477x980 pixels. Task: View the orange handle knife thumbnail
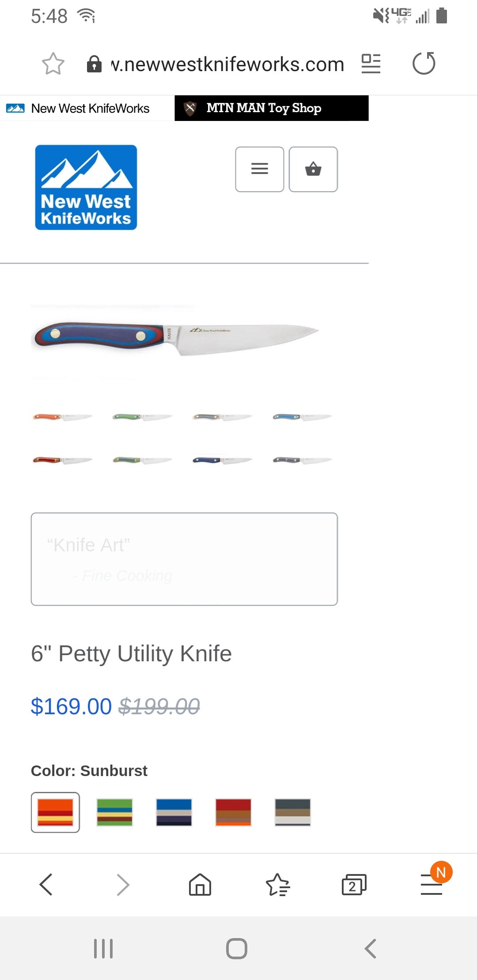[x=63, y=417]
